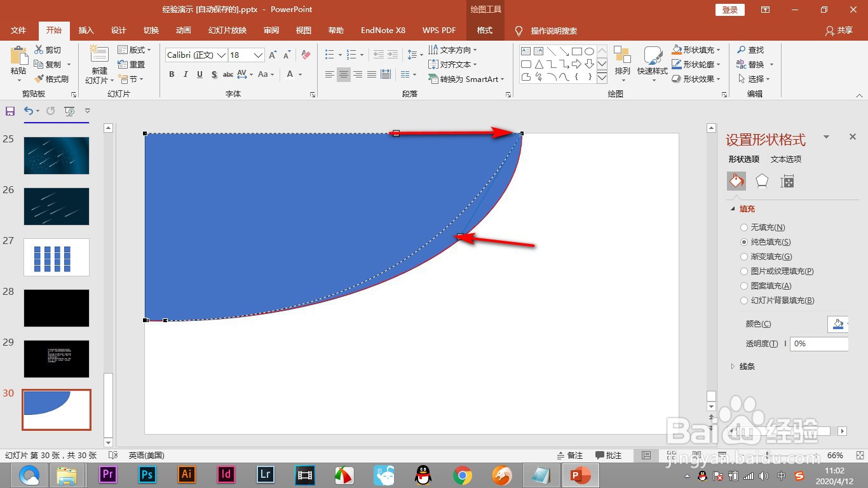Screen dimensions: 868x488
Task: Open font name dropdown Calibri
Action: click(x=221, y=55)
